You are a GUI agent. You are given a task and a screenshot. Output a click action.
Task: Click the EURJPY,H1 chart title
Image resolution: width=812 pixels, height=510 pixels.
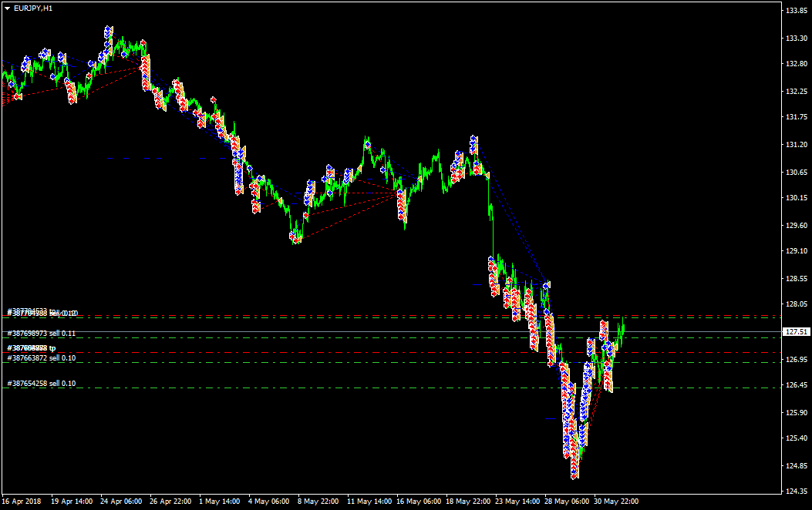point(33,8)
